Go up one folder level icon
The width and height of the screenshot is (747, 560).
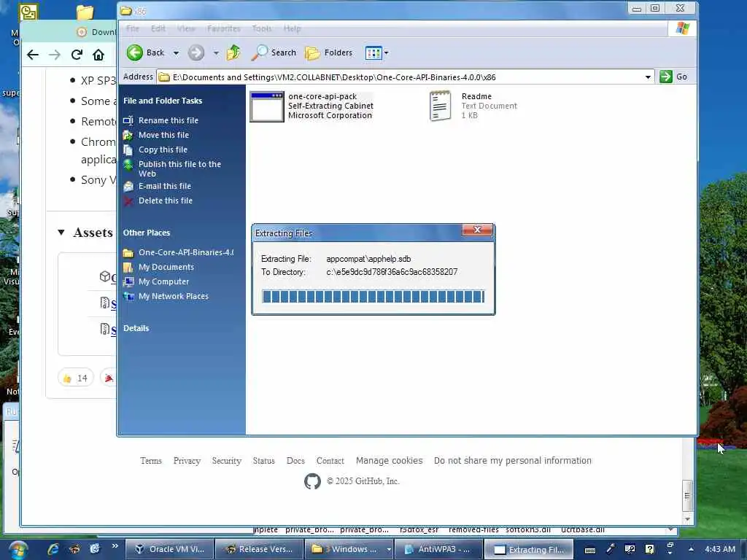coord(233,52)
